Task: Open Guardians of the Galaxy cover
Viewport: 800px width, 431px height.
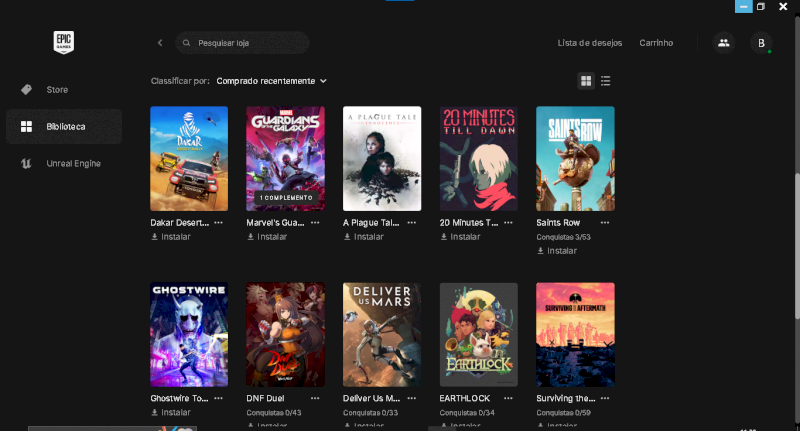Action: [x=286, y=158]
